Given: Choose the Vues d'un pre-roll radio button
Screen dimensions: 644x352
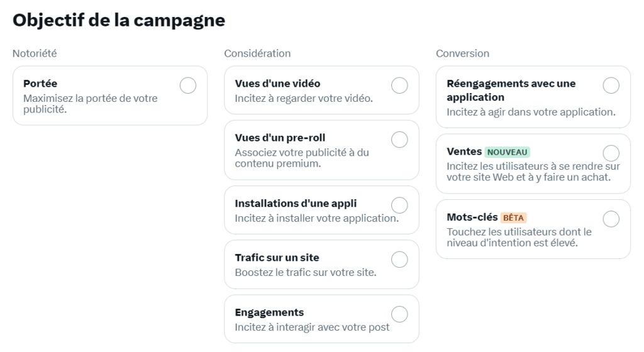Looking at the screenshot, I should tap(399, 140).
